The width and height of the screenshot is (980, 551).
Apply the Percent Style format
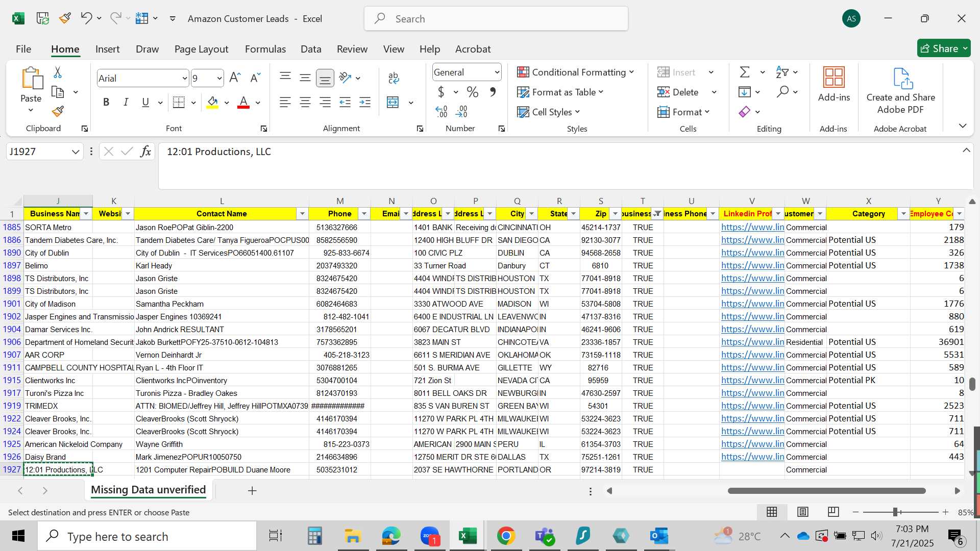click(473, 92)
